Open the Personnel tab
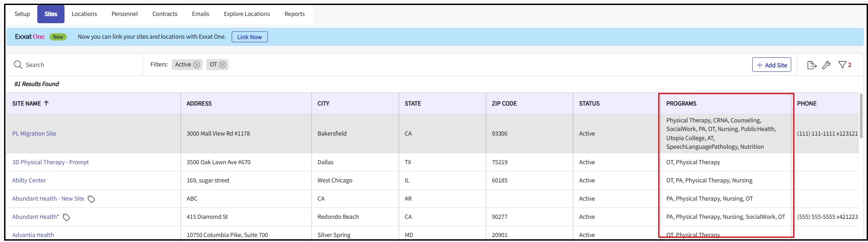The image size is (868, 242). click(124, 14)
